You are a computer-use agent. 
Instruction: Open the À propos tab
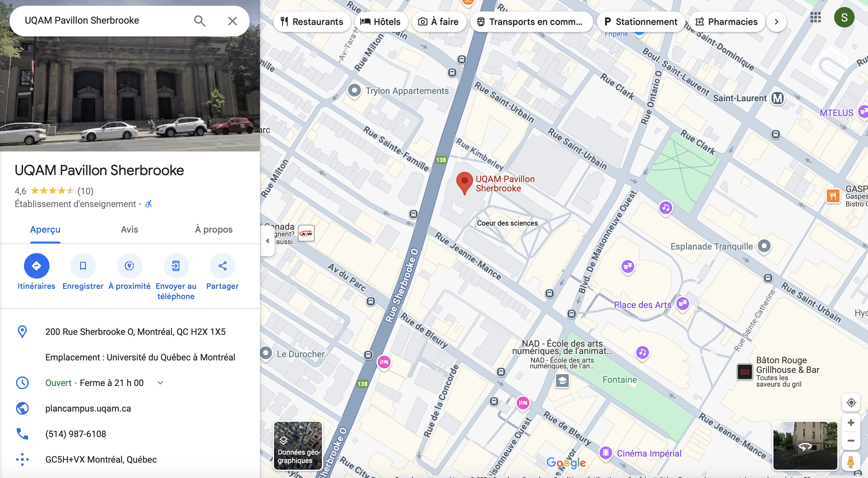click(214, 229)
